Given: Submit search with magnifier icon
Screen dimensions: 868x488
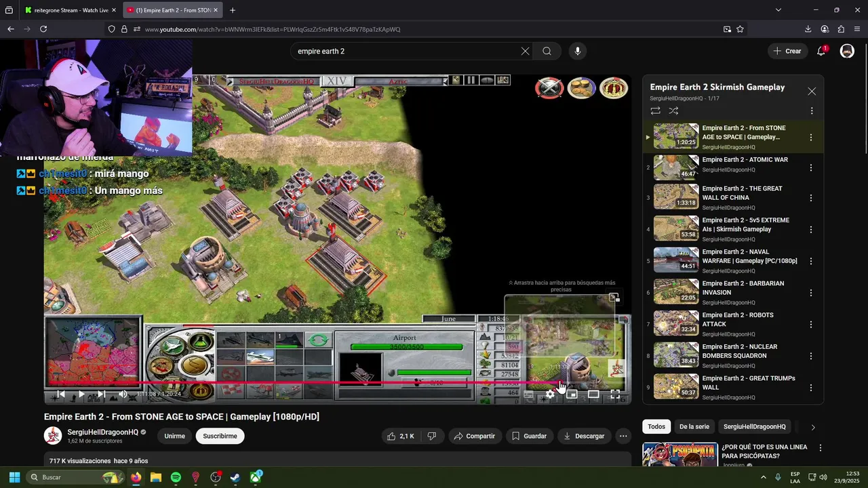Looking at the screenshot, I should click(x=547, y=51).
